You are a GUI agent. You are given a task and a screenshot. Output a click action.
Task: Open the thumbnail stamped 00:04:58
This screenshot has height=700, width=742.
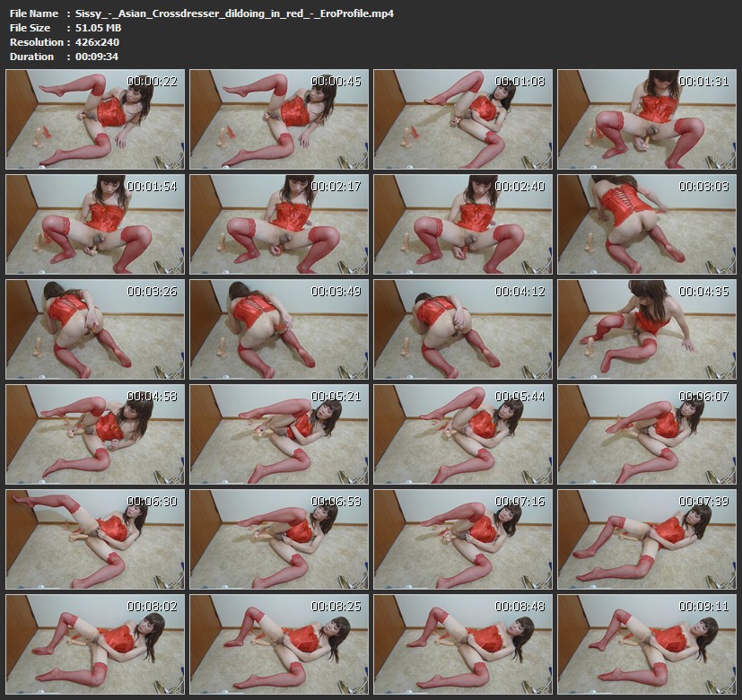[95, 433]
